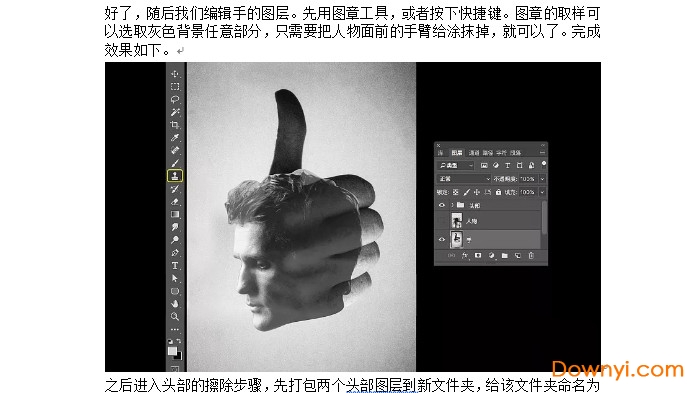
Task: Expand the 头部 group arrow
Action: (x=452, y=205)
